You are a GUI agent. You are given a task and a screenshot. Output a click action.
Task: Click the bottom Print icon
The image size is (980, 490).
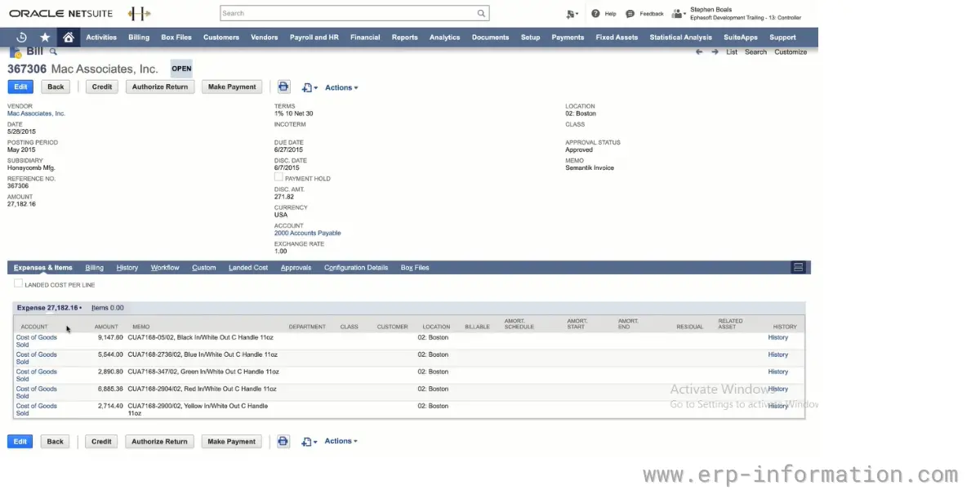[x=283, y=441]
